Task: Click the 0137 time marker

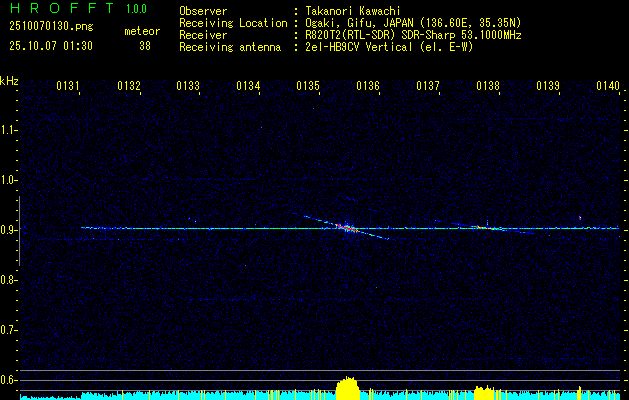Action: coord(428,86)
